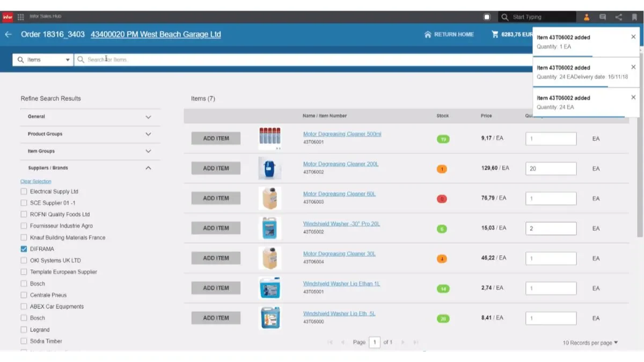644x362 pixels.
Task: Go to previous page arrow in pagination
Action: tap(343, 342)
